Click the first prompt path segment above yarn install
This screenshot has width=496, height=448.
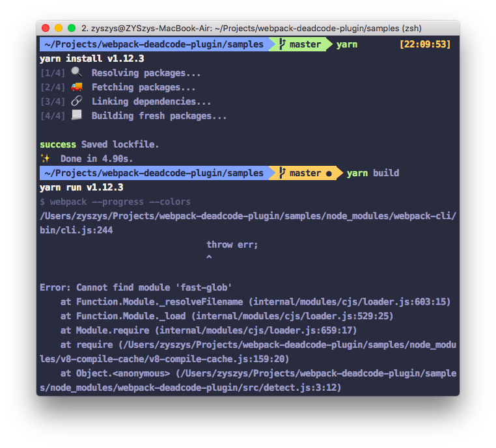[x=154, y=44]
